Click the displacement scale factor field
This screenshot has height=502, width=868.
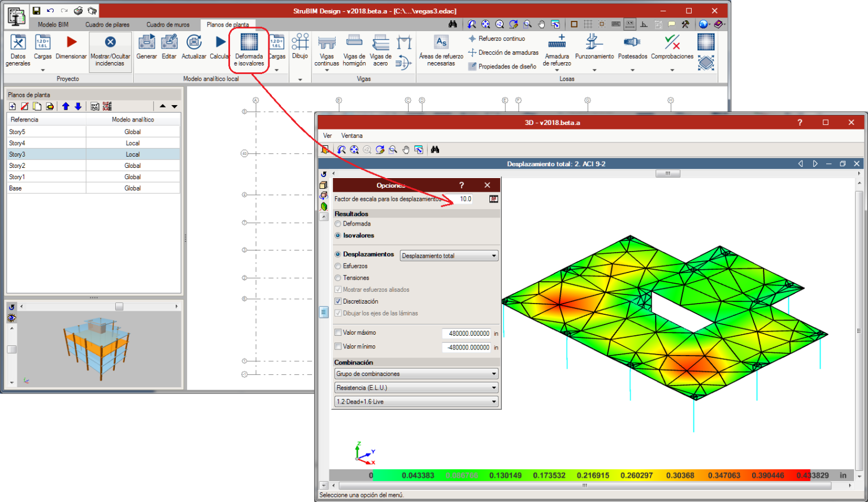465,199
